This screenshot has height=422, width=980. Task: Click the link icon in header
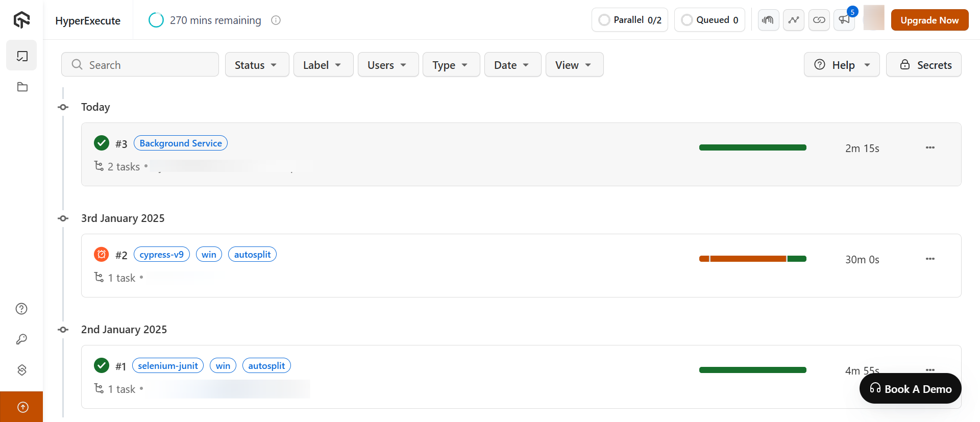click(x=819, y=20)
